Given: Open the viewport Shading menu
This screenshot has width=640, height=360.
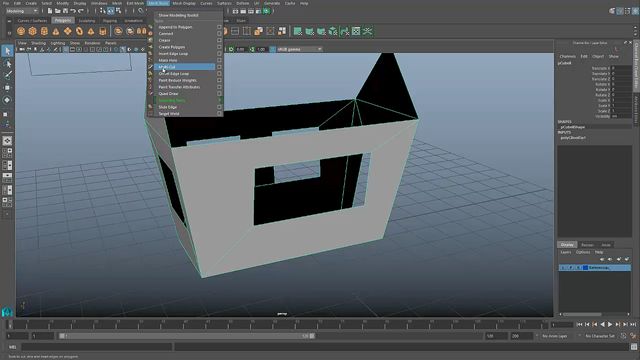Looking at the screenshot, I should coord(38,43).
